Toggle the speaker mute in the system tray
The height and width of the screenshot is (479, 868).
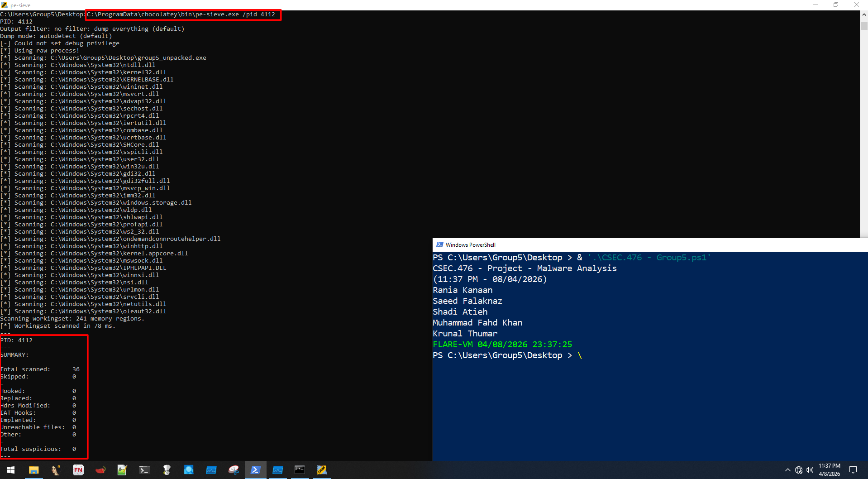coord(810,470)
